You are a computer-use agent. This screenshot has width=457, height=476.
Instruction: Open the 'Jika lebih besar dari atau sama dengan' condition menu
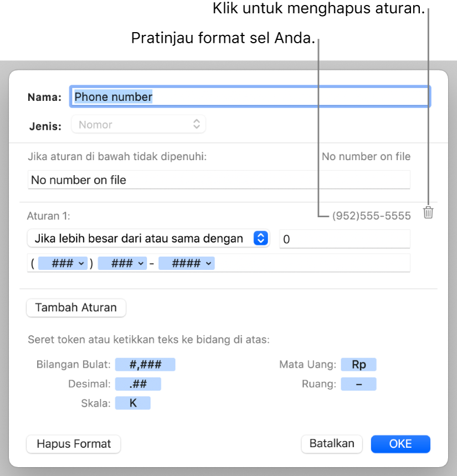pyautogui.click(x=148, y=238)
